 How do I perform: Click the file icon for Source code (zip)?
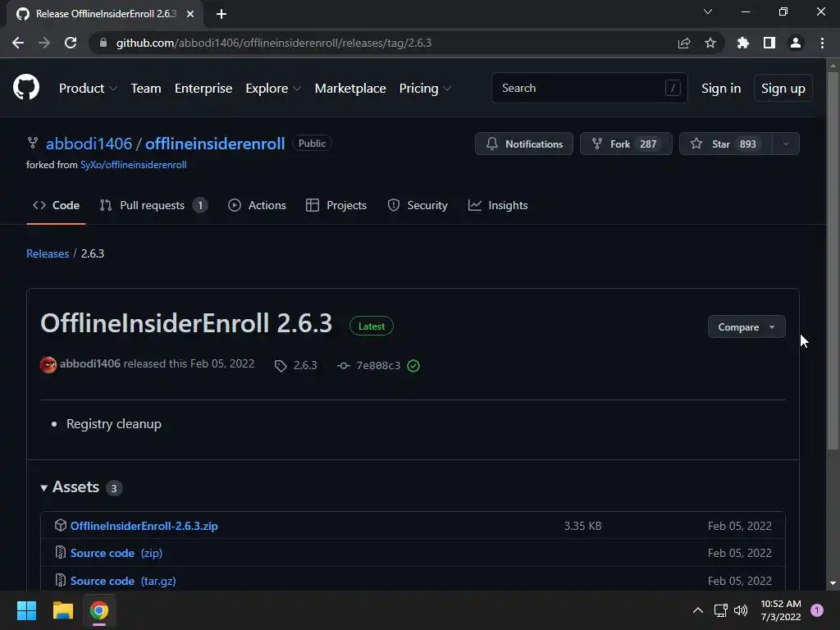click(x=61, y=552)
